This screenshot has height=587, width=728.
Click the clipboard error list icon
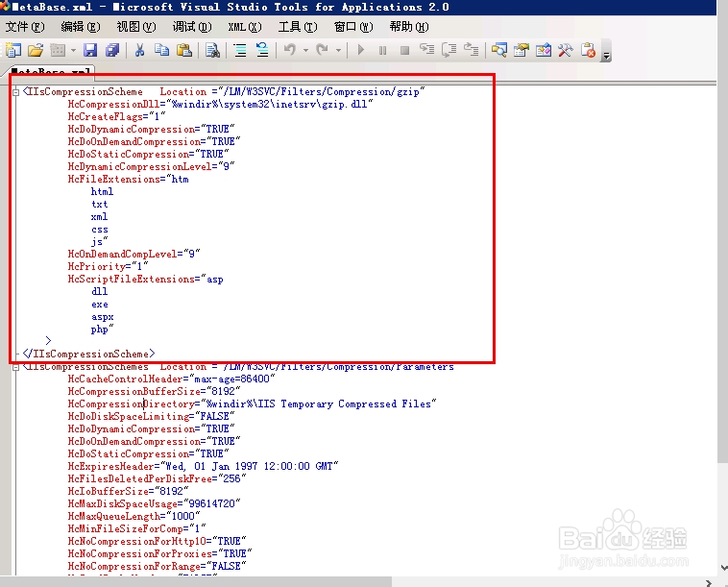coord(588,50)
